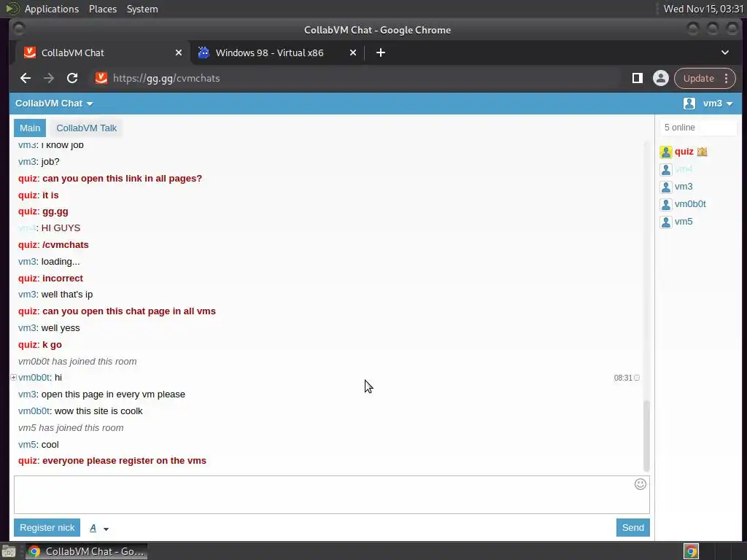Viewport: 747px width, 560px height.
Task: Click message 'everyone please register on the vms'
Action: pos(124,461)
